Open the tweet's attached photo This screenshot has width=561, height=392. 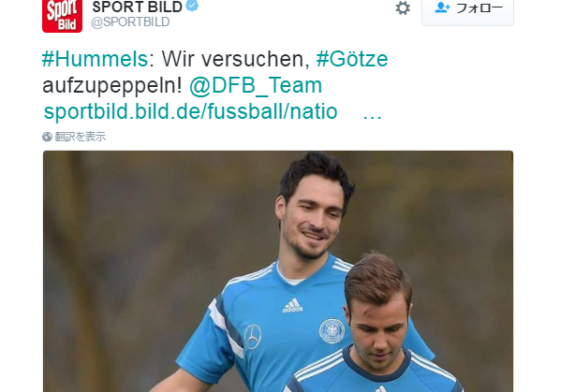[278, 271]
